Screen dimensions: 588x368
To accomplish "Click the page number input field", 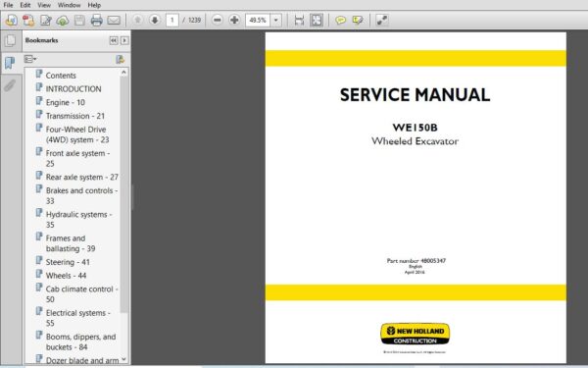I will (172, 20).
